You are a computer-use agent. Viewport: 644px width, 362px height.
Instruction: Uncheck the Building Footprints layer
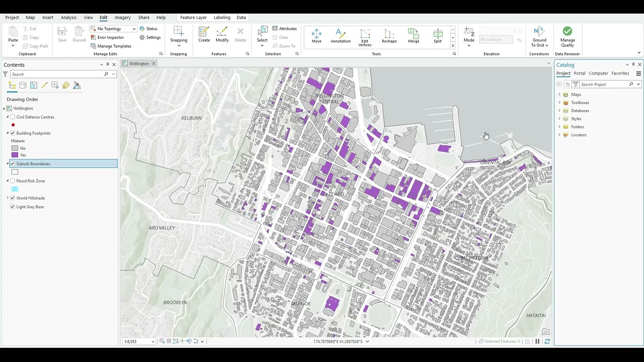tap(13, 133)
